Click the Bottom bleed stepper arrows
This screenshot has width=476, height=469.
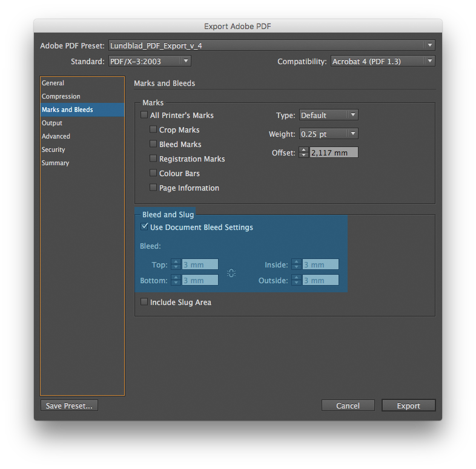[176, 280]
